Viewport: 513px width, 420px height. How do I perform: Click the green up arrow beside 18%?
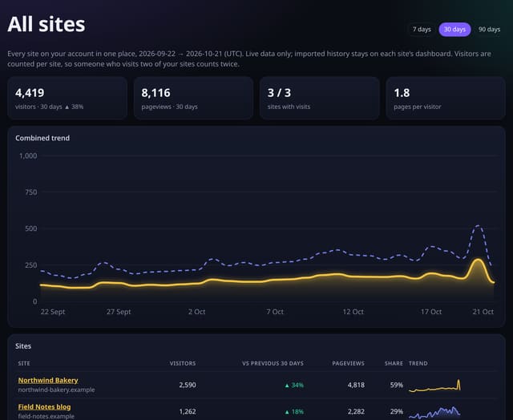(287, 412)
